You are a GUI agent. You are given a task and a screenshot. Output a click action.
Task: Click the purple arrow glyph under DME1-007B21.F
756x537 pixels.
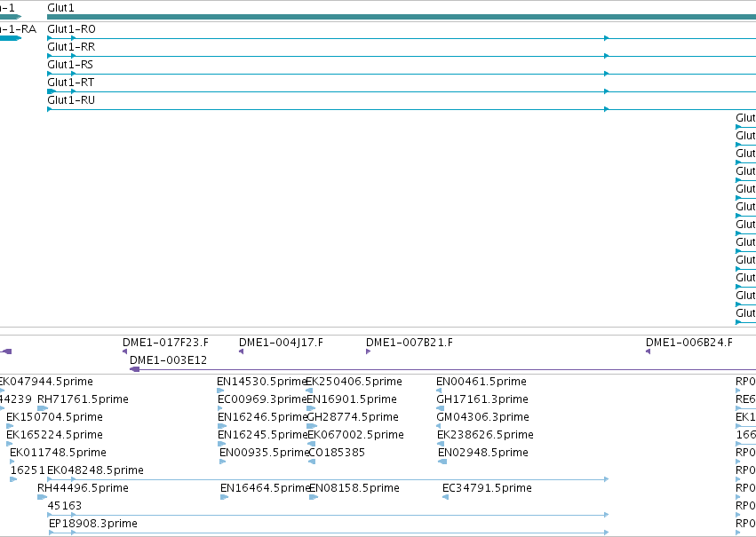(369, 351)
